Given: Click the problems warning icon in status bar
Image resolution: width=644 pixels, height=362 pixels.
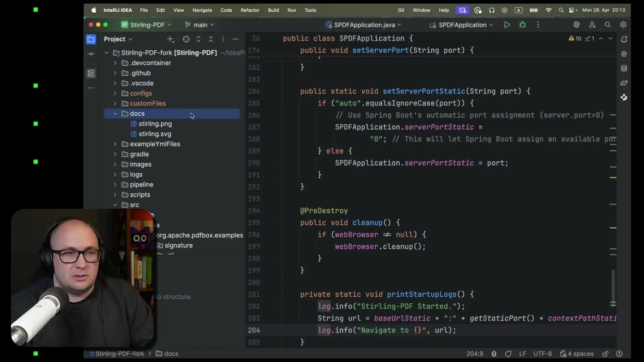Looking at the screenshot, I should (x=619, y=354).
